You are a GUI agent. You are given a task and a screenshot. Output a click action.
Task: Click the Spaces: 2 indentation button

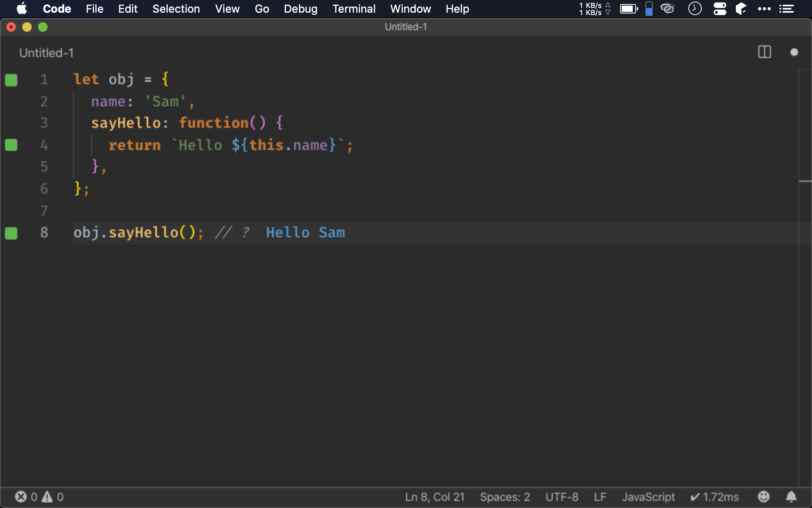click(x=505, y=496)
